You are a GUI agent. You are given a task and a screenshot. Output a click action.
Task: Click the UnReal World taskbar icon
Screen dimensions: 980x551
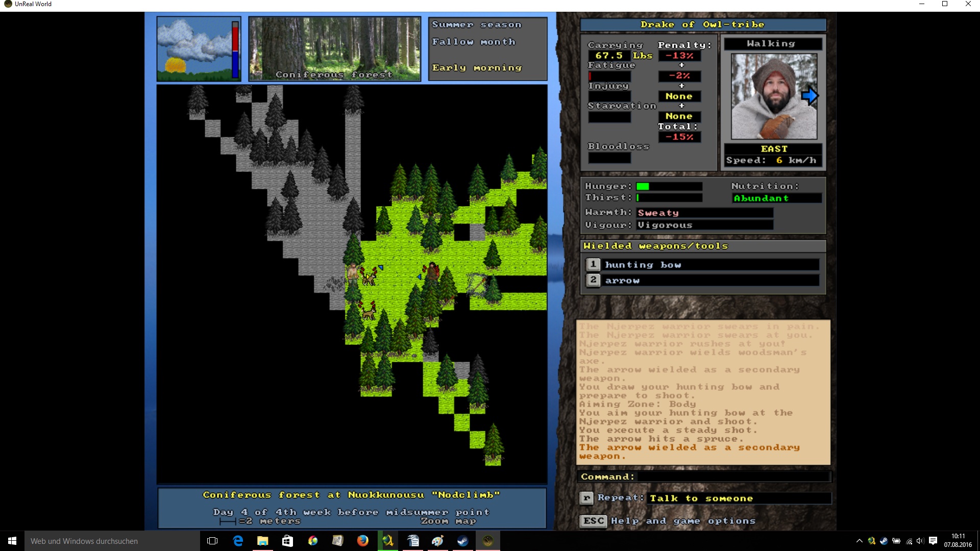pyautogui.click(x=488, y=541)
